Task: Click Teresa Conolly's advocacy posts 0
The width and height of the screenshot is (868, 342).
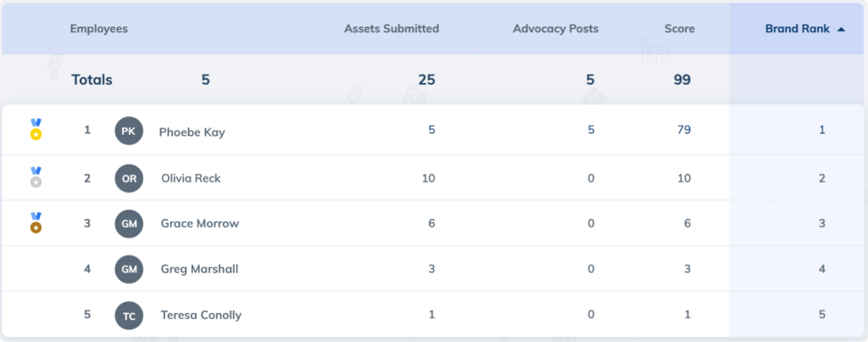Action: [x=591, y=315]
